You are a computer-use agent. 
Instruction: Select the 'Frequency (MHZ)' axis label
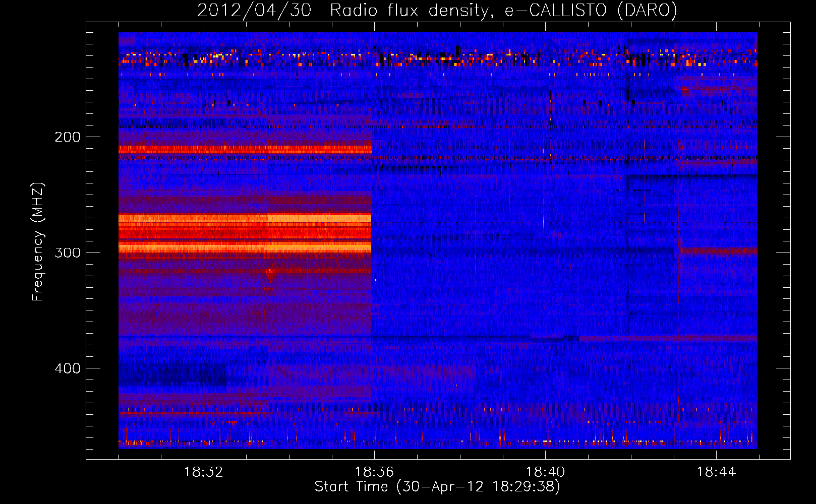38,241
